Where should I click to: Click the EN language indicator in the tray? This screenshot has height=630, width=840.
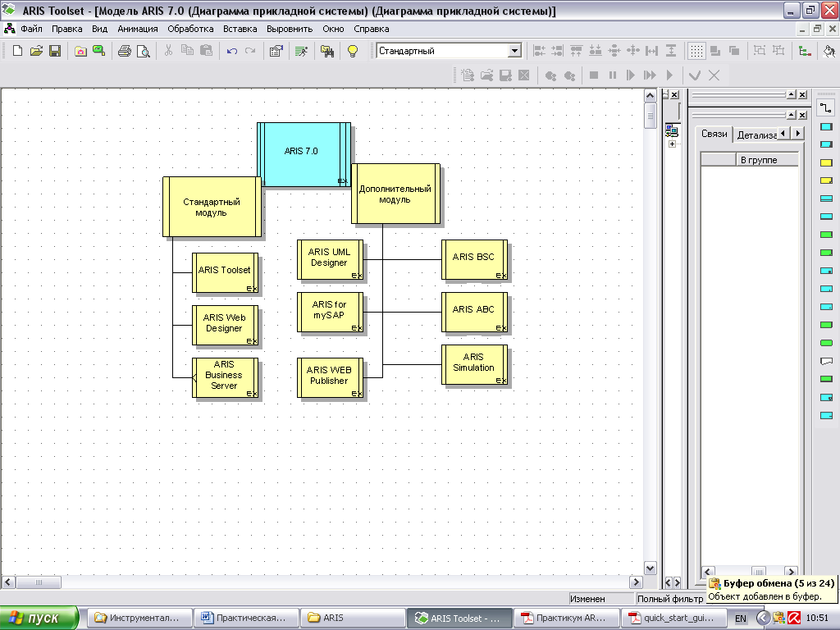tap(741, 619)
